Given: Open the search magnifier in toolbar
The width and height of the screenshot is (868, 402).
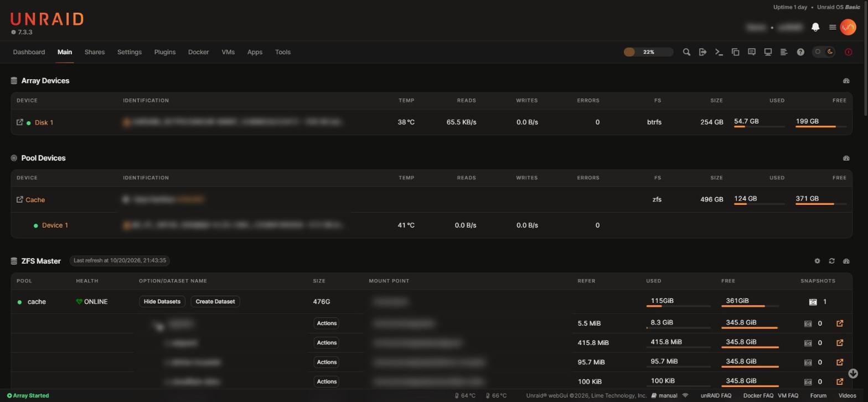Looking at the screenshot, I should point(686,52).
